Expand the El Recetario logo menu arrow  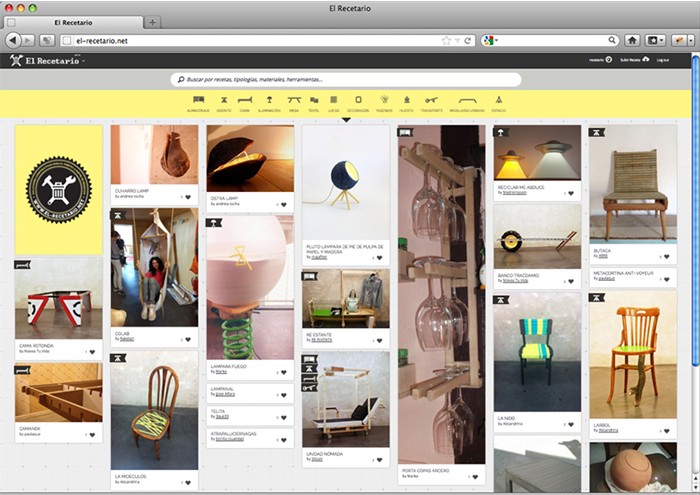84,61
